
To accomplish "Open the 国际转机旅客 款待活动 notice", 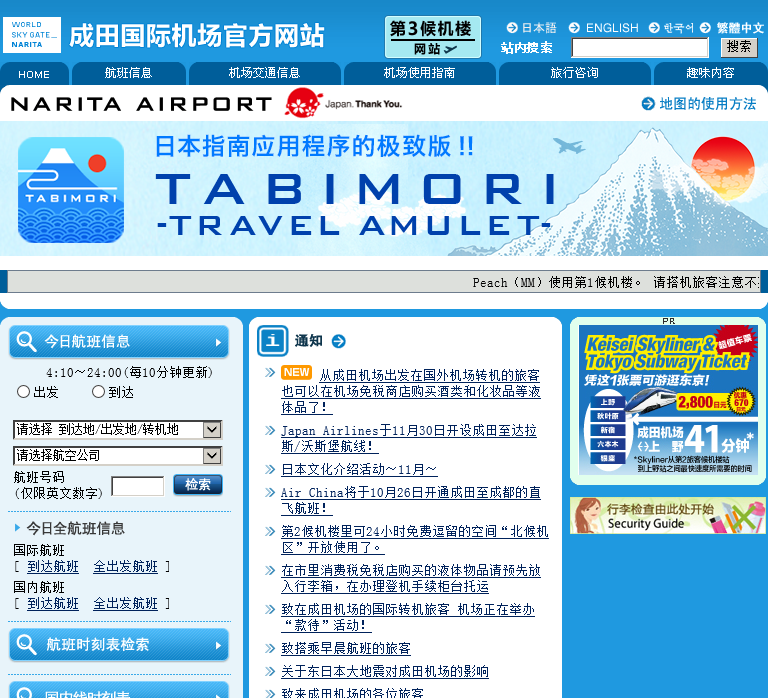I will [408, 617].
